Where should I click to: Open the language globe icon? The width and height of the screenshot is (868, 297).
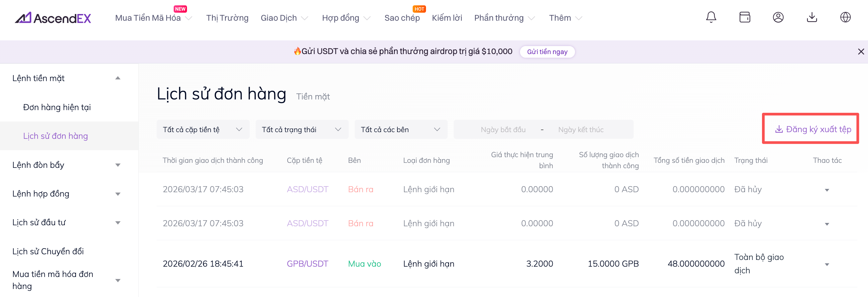845,17
